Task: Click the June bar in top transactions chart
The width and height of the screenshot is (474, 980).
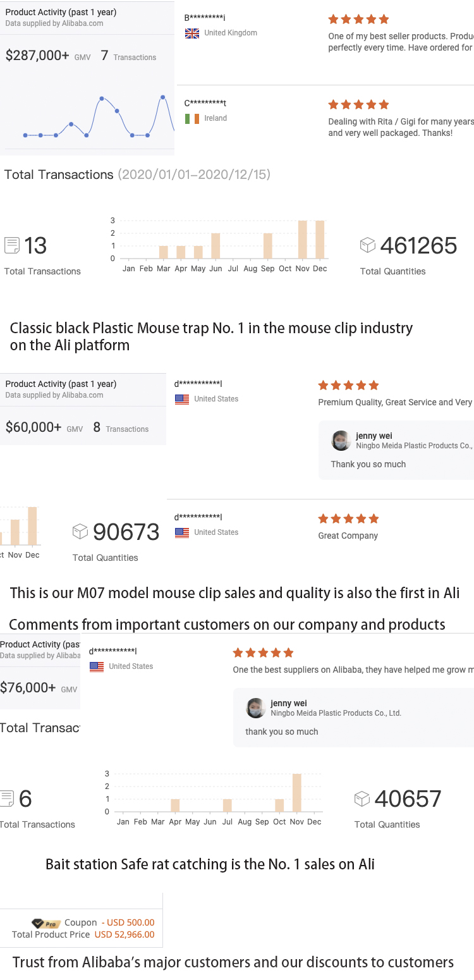Action: coord(216,246)
